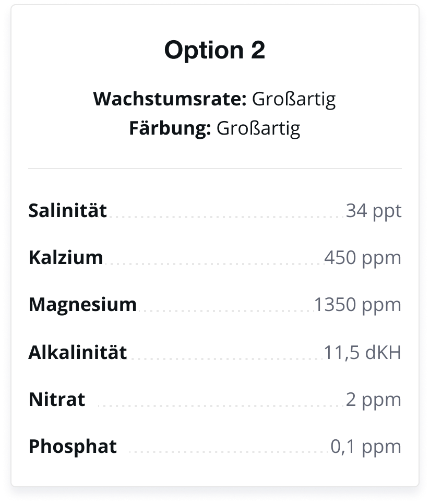Screen dimensions: 430x504
Task: Click the Option 2 heading
Action: [214, 50]
